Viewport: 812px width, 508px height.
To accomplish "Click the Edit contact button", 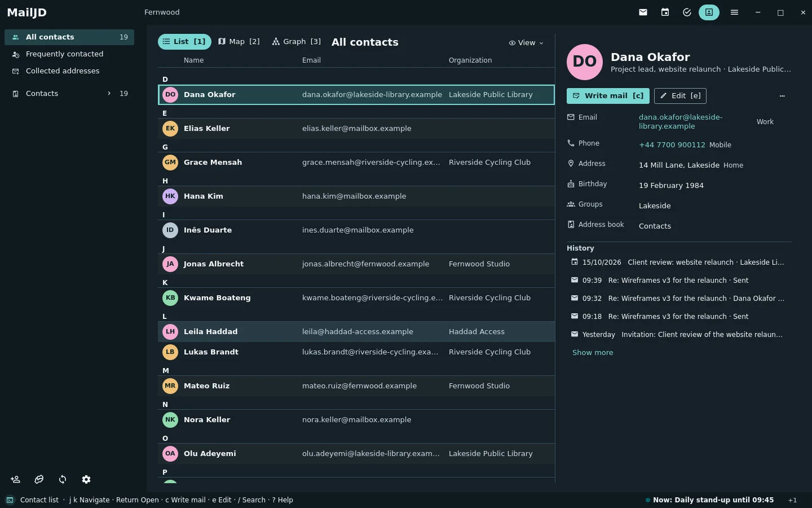I will coord(680,96).
